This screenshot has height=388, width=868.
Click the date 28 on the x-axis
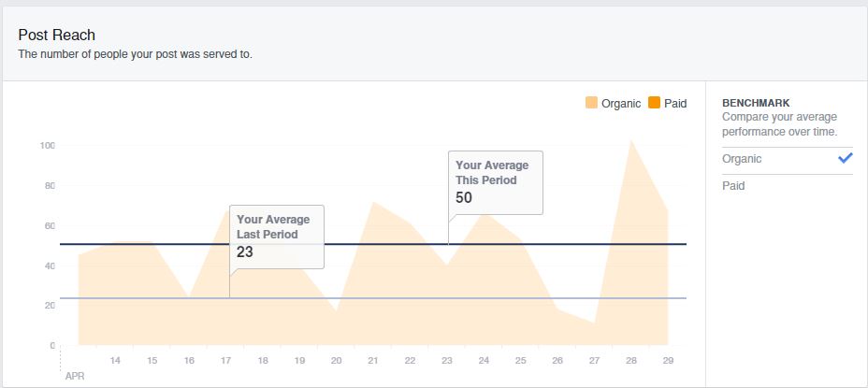[631, 360]
